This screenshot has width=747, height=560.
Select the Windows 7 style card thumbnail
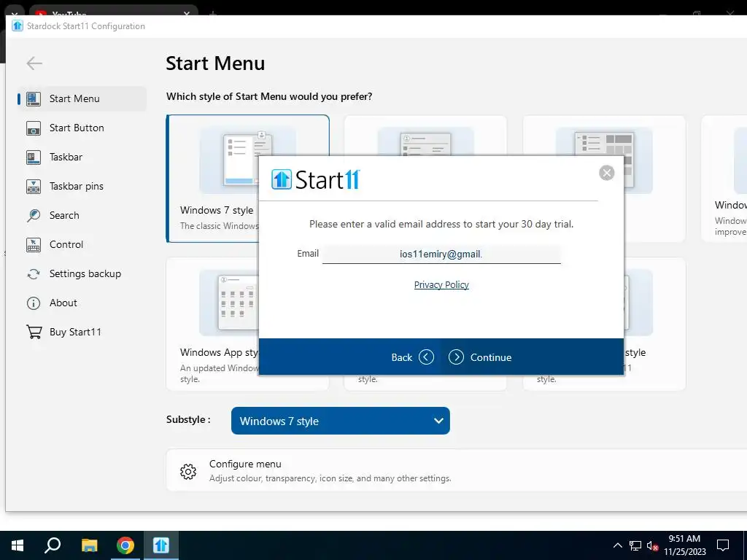[x=248, y=160]
